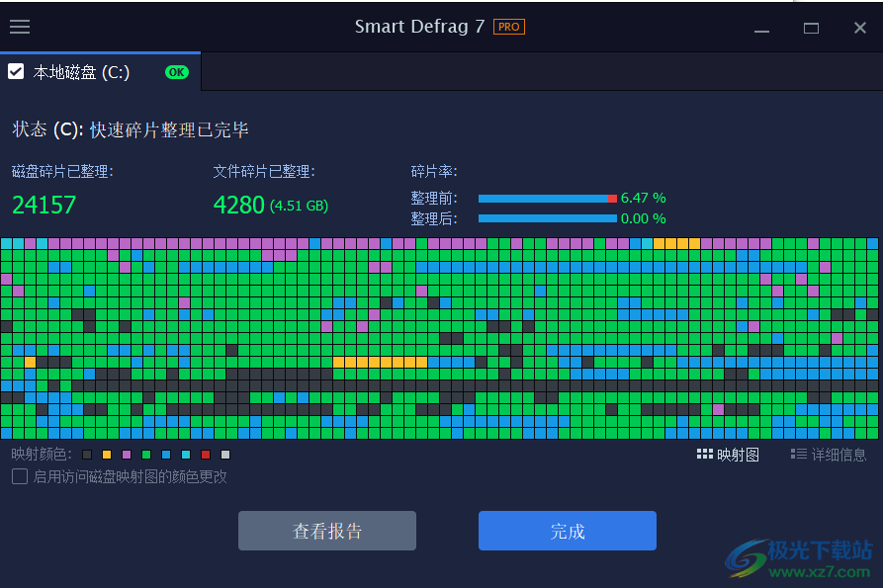Click the 整理后 fragmentation bar
Screen dimensions: 883x588
548,218
